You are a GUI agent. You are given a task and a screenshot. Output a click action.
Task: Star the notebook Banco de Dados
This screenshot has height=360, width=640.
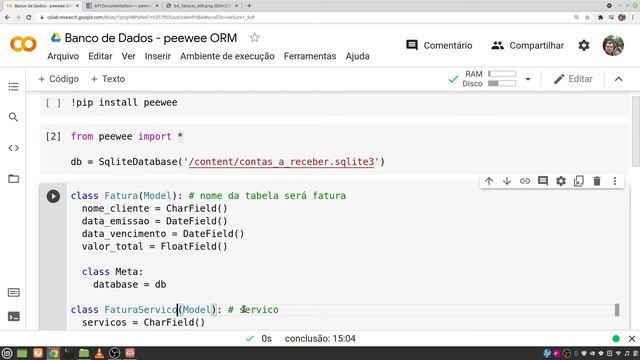click(255, 38)
